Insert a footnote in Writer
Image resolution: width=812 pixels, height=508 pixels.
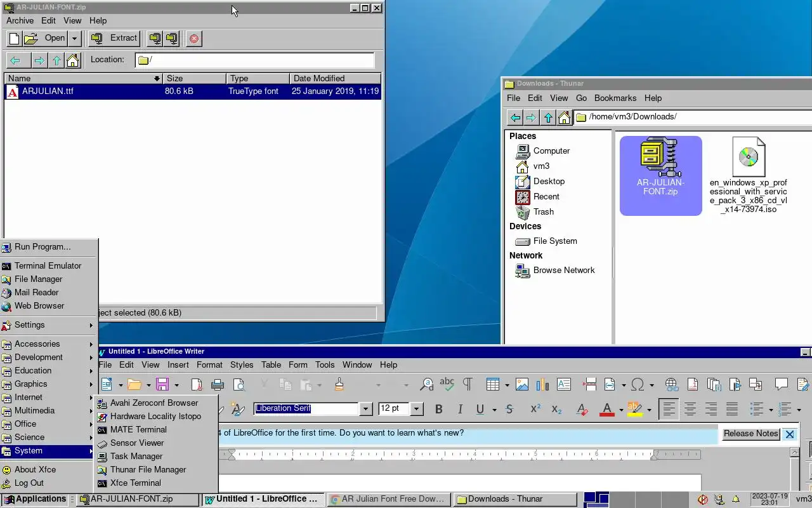pos(693,384)
